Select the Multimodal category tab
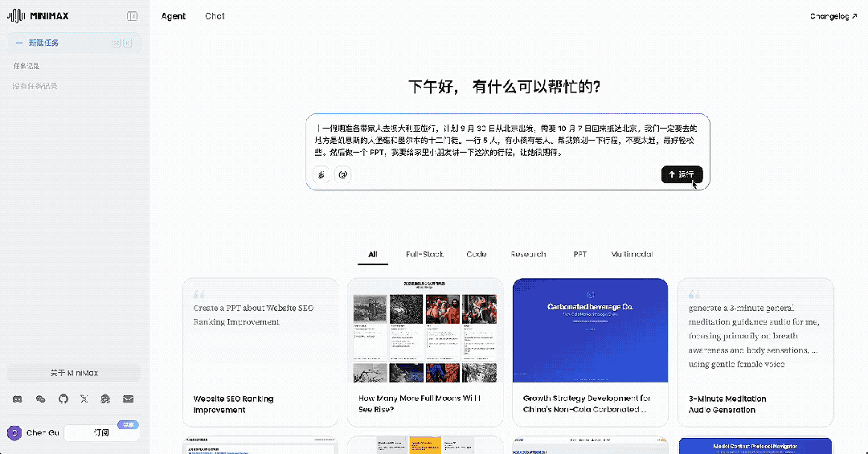 tap(632, 254)
